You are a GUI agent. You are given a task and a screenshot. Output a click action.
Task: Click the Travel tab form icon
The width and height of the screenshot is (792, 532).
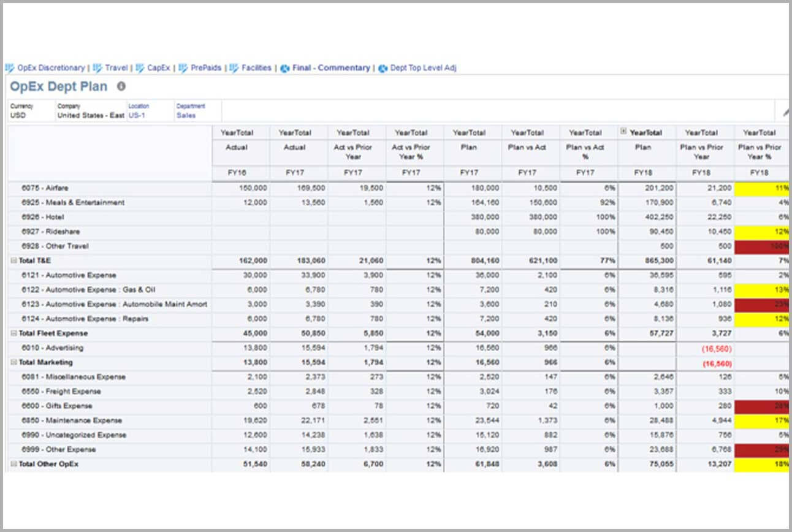[97, 68]
